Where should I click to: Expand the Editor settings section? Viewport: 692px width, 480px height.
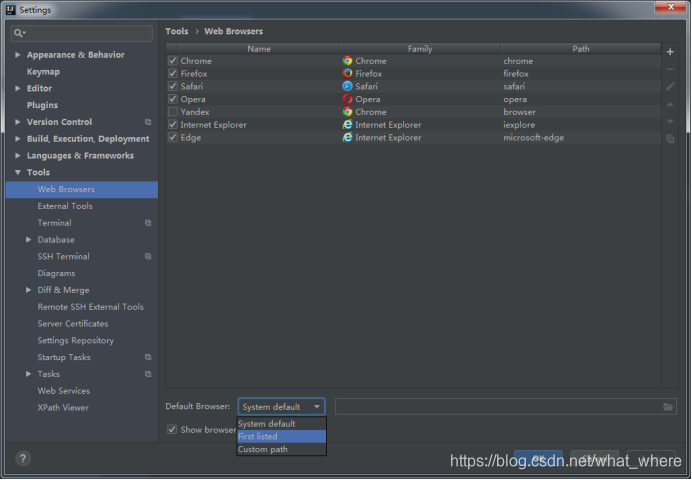click(18, 88)
